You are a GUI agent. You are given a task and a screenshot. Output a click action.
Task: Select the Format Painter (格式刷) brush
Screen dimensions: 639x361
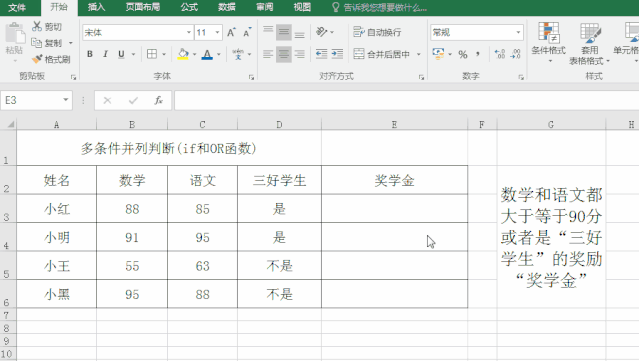pos(37,59)
